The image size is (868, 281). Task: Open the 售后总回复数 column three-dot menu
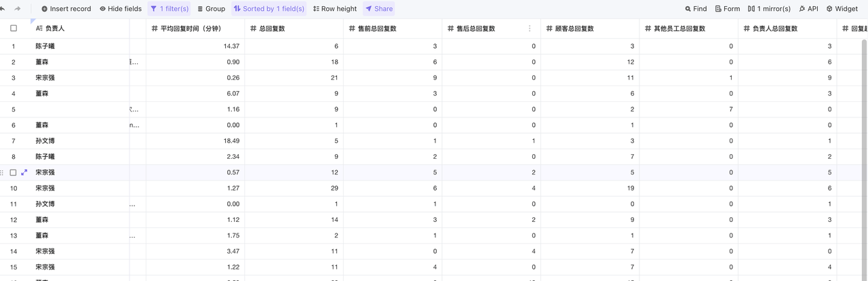(x=530, y=29)
